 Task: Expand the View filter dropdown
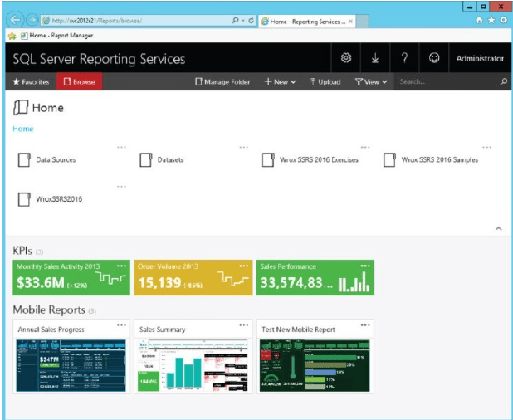tap(371, 82)
